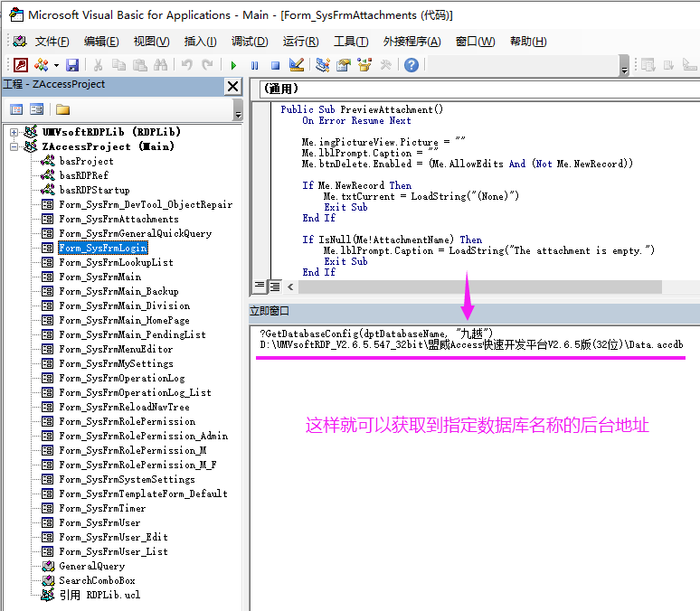Screen dimensions: 700x611
Task: Select Form_SysFrmAttachments tree item
Action: tap(118, 219)
